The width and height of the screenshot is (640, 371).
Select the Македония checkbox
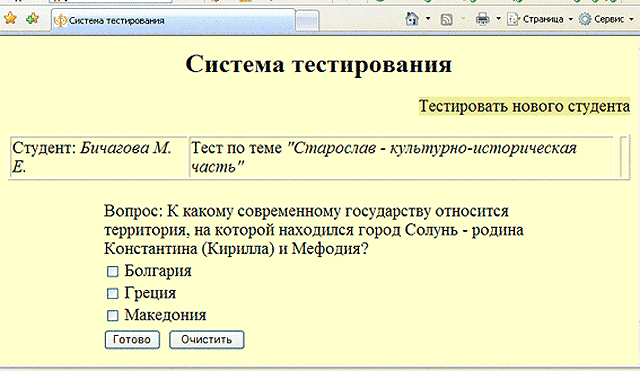pyautogui.click(x=112, y=315)
